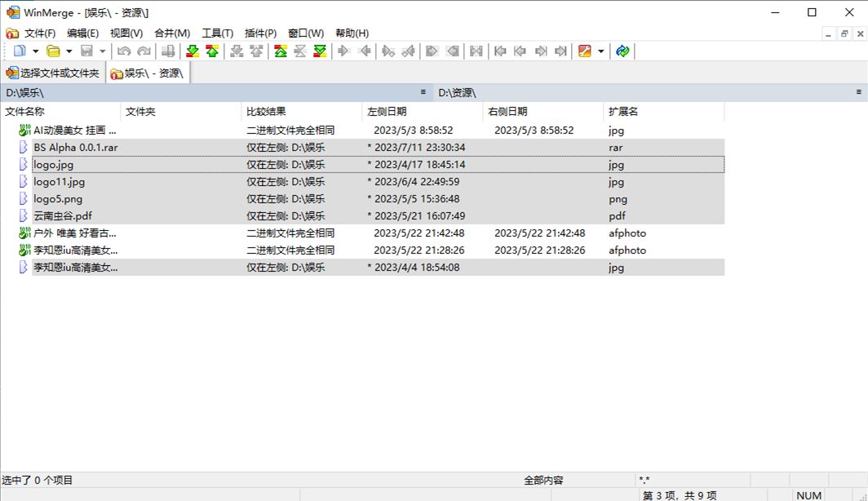Select the logo5.png file row
Image resolution: width=868 pixels, height=501 pixels.
click(x=58, y=199)
